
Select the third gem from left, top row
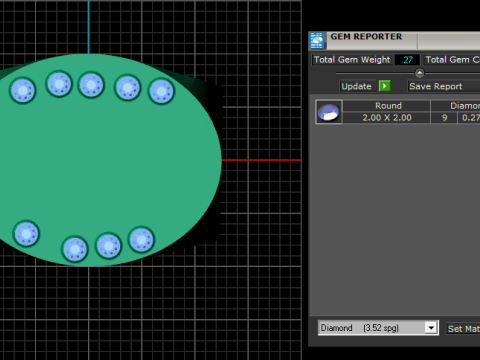pos(91,85)
